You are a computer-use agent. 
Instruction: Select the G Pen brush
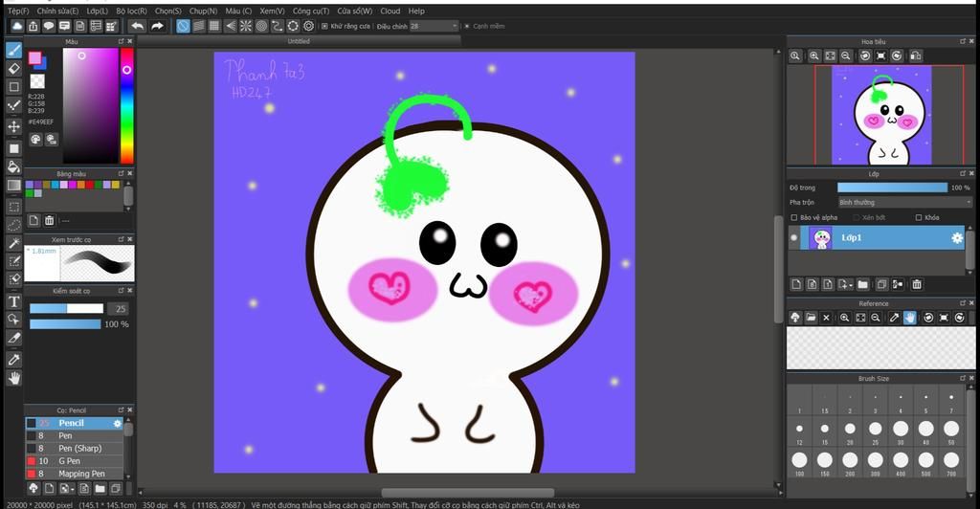pos(75,461)
